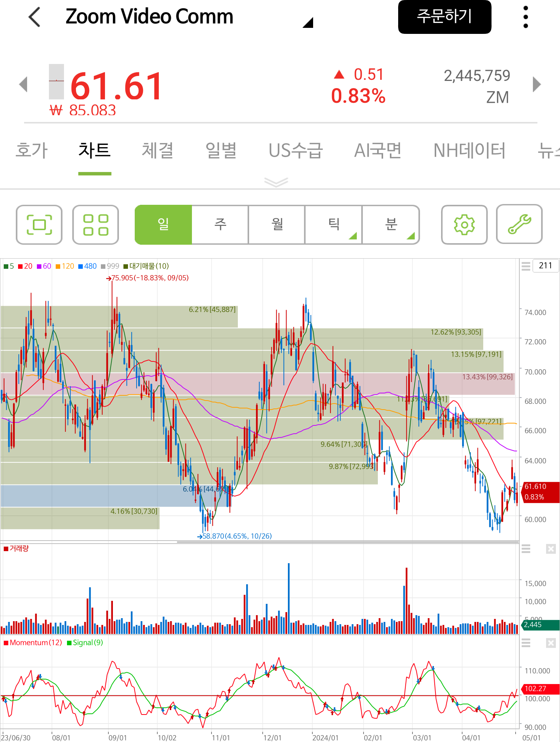Open stock selector triangle beside Zoom Video Comm

[308, 23]
